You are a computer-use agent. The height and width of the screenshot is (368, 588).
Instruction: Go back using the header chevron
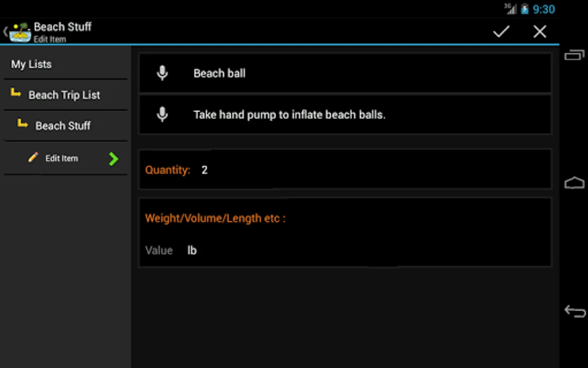pos(5,31)
